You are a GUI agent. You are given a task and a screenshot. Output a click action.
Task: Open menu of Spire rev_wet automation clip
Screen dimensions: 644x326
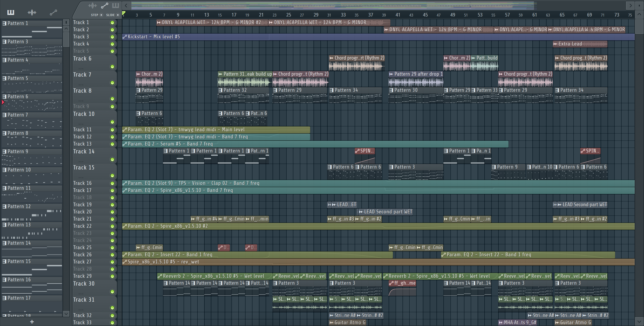point(125,262)
